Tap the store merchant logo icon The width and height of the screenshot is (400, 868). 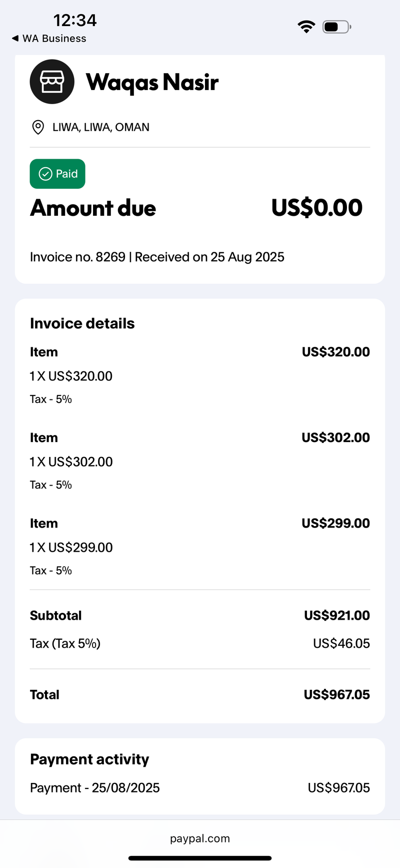52,82
